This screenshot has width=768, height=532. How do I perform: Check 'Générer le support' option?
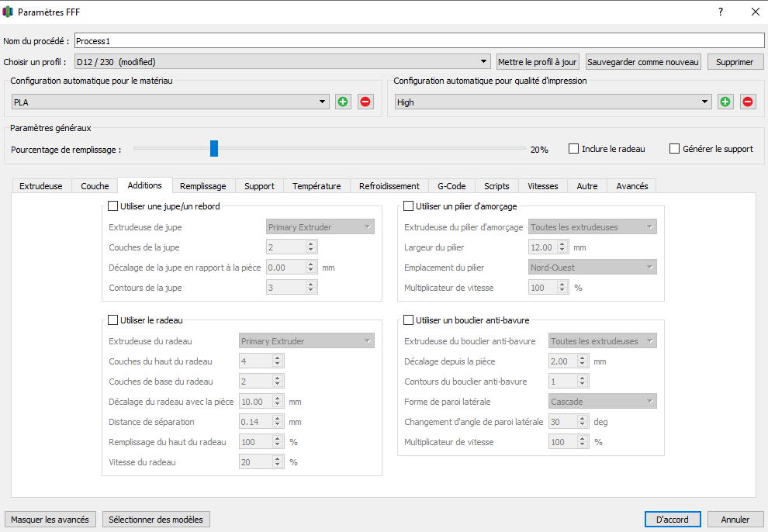(674, 149)
